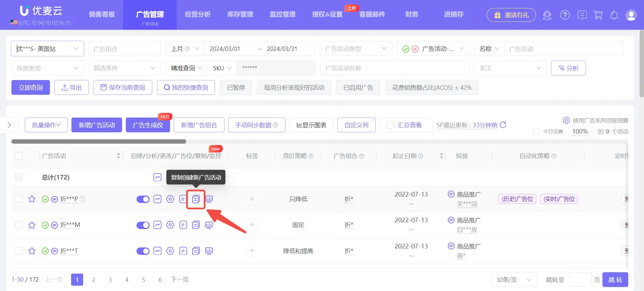The width and height of the screenshot is (644, 291).
Task: Click the help question mark icon
Action: pos(565,15)
